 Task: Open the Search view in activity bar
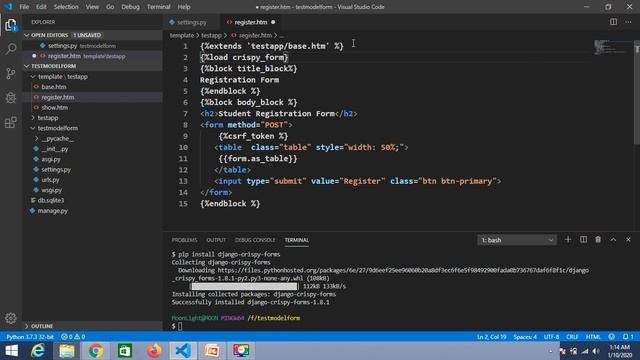(11, 49)
